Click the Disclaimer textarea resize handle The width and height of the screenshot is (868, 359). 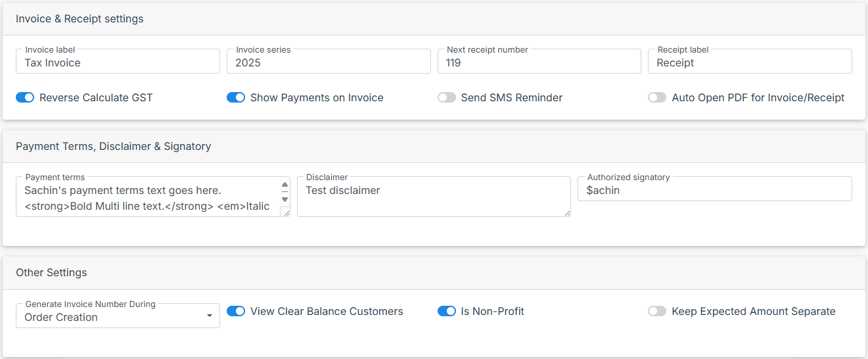pos(566,212)
